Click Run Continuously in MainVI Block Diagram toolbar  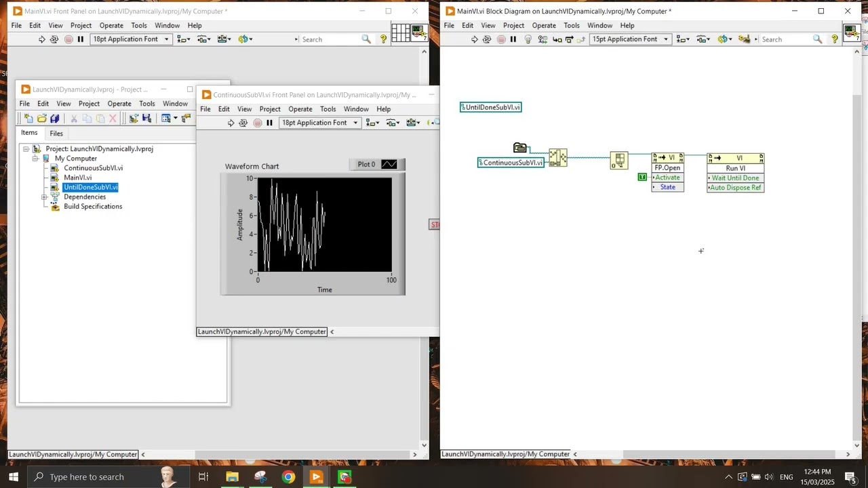click(487, 39)
